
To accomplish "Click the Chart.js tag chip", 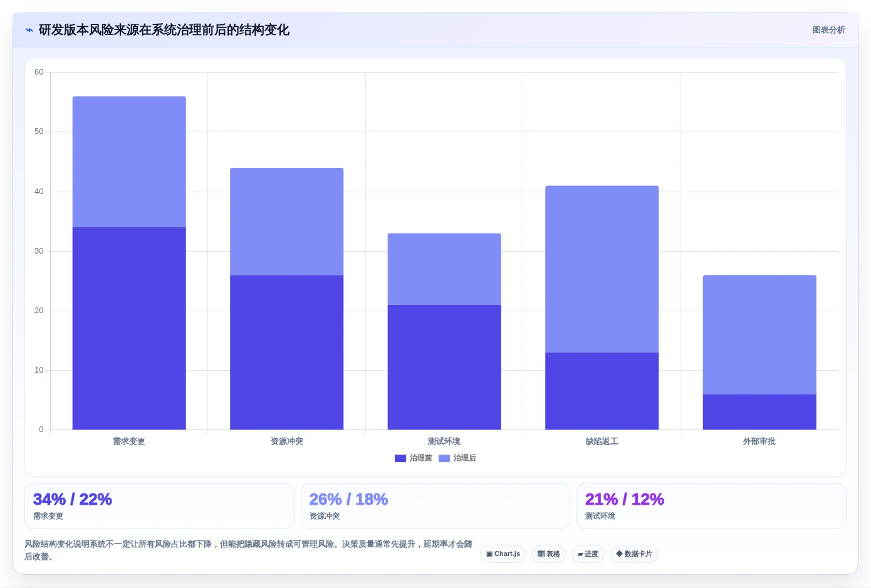I will 503,554.
